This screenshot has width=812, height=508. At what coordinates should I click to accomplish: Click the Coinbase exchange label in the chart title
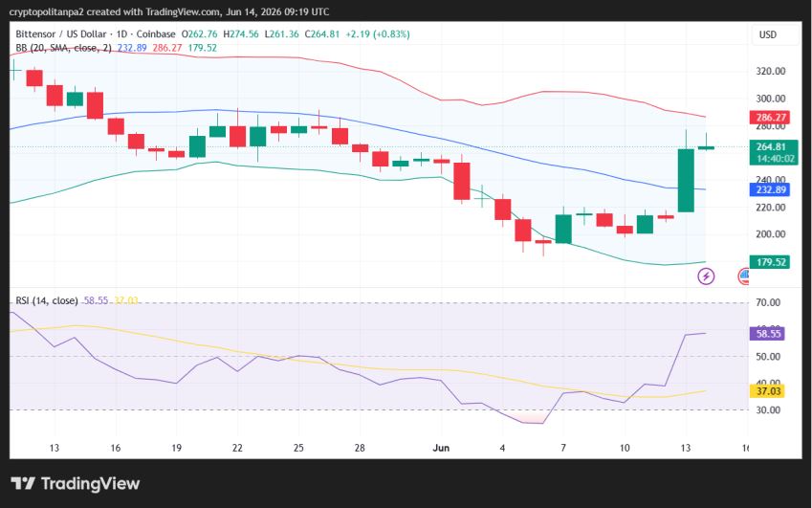pos(156,34)
